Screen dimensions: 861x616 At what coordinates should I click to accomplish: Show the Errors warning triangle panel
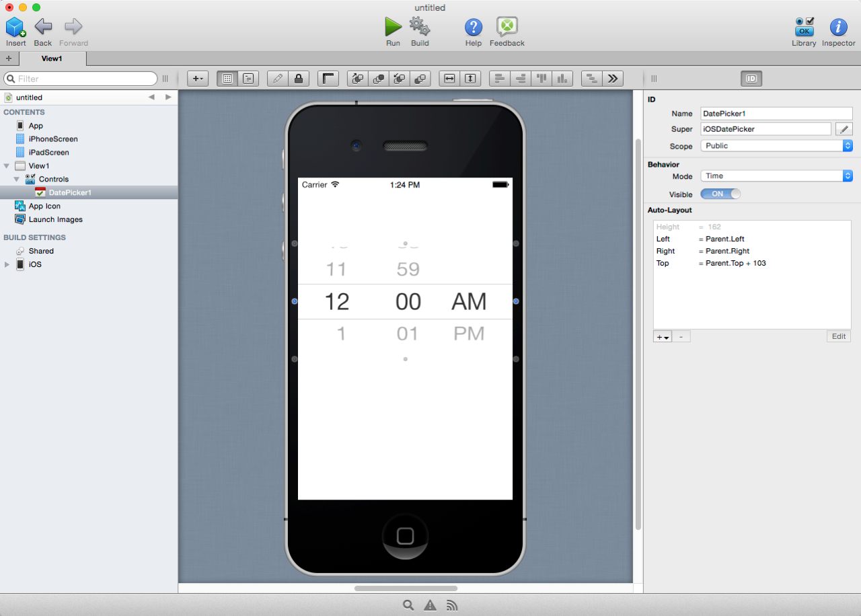pyautogui.click(x=430, y=605)
